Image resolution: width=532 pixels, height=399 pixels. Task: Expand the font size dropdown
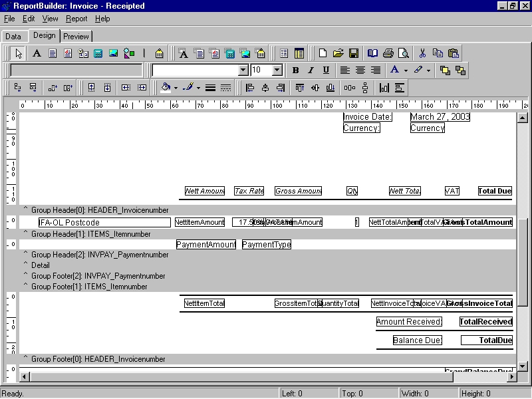[x=277, y=70]
